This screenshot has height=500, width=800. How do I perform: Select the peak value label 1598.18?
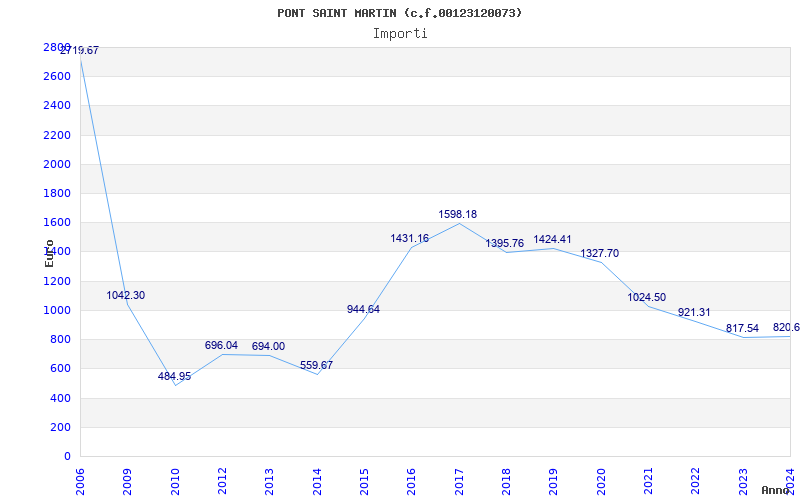point(458,214)
